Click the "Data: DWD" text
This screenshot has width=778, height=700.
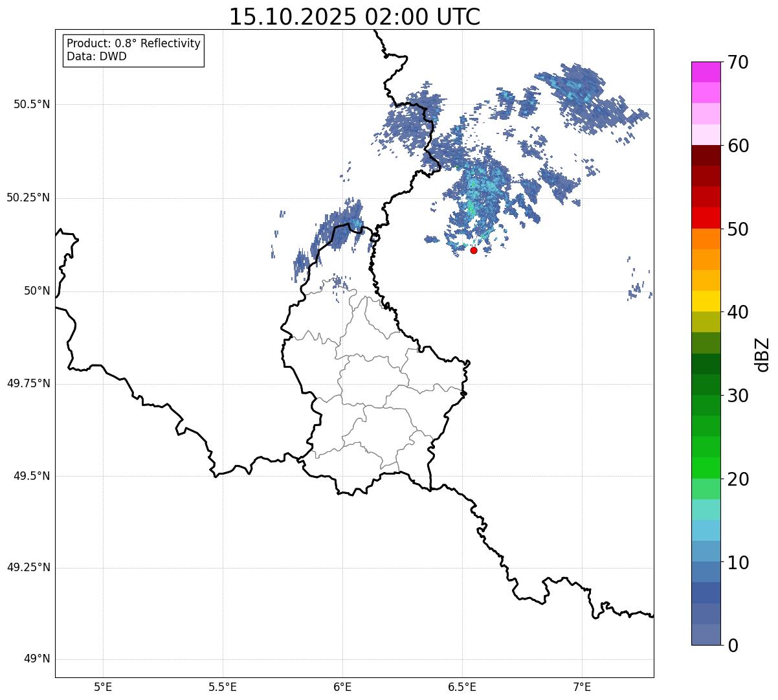(x=96, y=56)
